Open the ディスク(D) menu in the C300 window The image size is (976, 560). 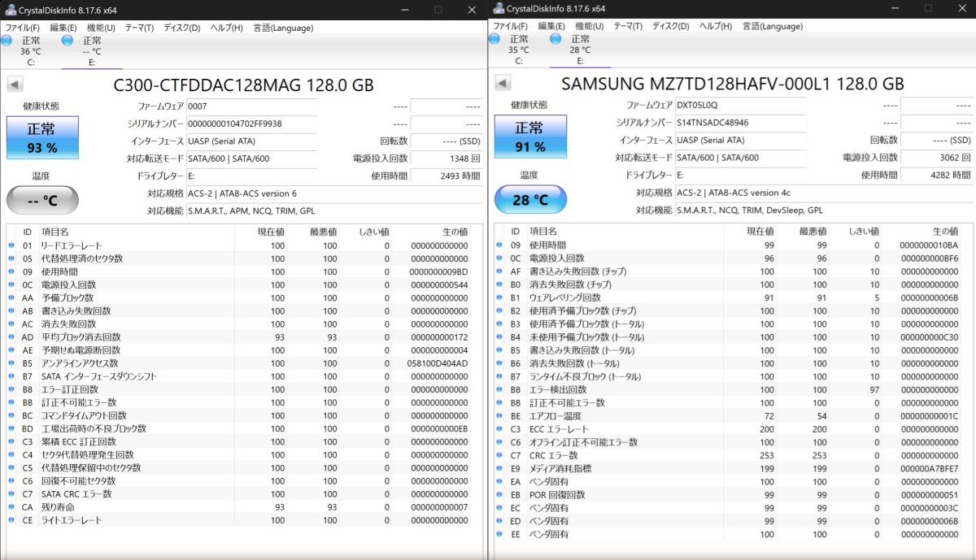[181, 28]
